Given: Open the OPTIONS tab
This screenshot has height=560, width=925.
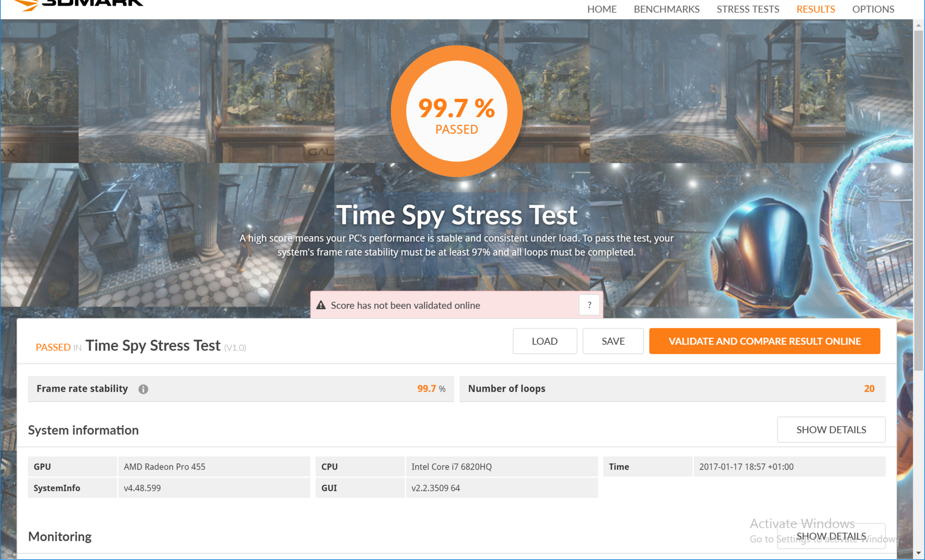Looking at the screenshot, I should pyautogui.click(x=873, y=9).
